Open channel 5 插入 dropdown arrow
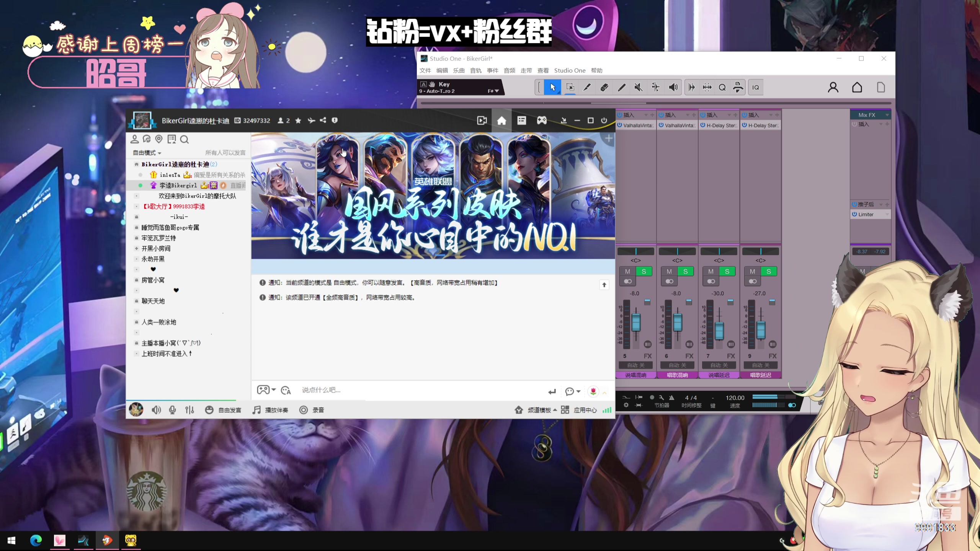This screenshot has height=551, width=980. [x=646, y=115]
